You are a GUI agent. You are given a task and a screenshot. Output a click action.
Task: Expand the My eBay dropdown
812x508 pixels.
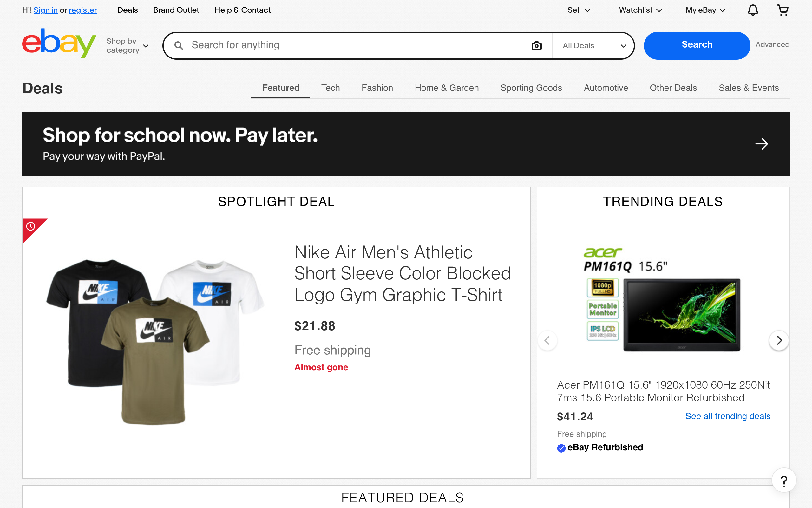tap(705, 10)
